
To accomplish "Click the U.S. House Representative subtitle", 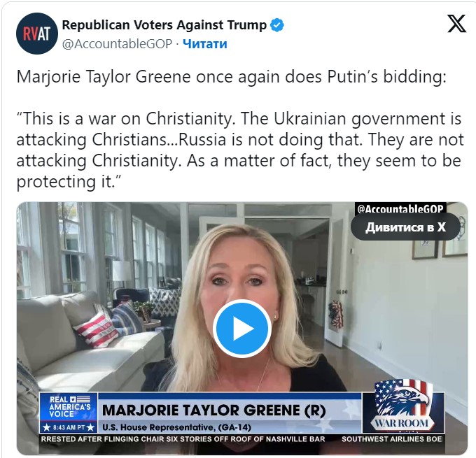I will (176, 427).
